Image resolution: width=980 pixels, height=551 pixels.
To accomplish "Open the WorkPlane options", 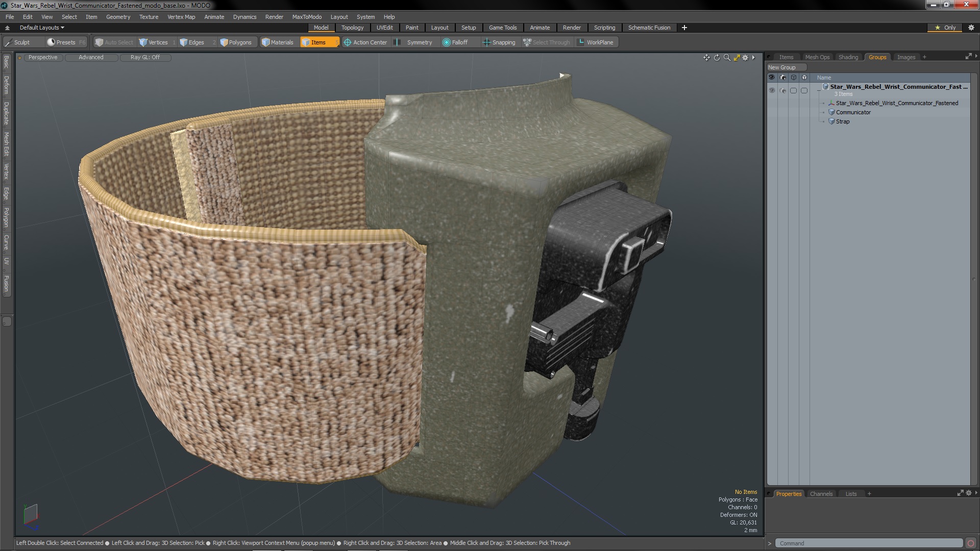I will (x=596, y=42).
